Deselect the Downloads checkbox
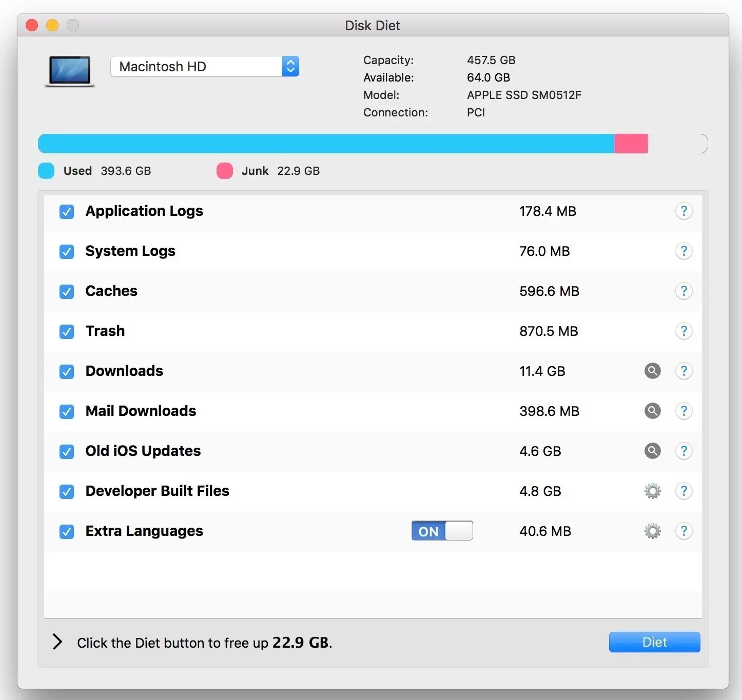The height and width of the screenshot is (700, 742). [x=66, y=371]
